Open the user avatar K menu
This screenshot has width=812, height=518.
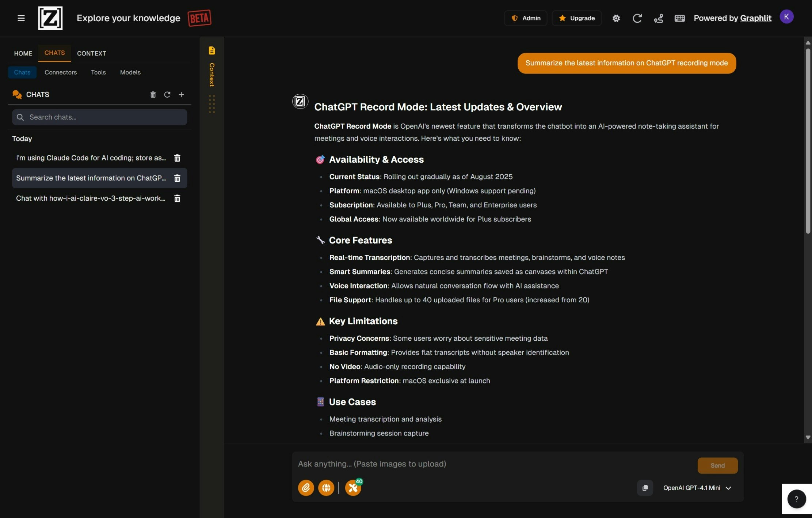[786, 17]
